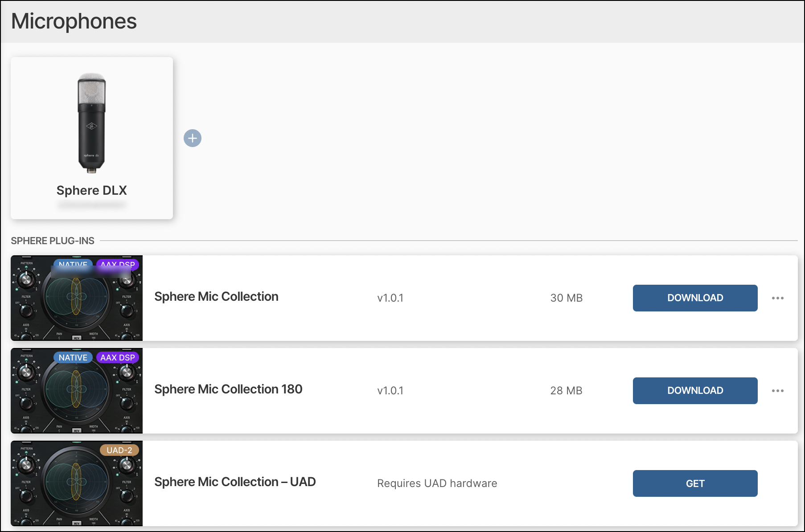805x532 pixels.
Task: Download the Sphere Mic Collection 180 plug-in
Action: tap(694, 391)
